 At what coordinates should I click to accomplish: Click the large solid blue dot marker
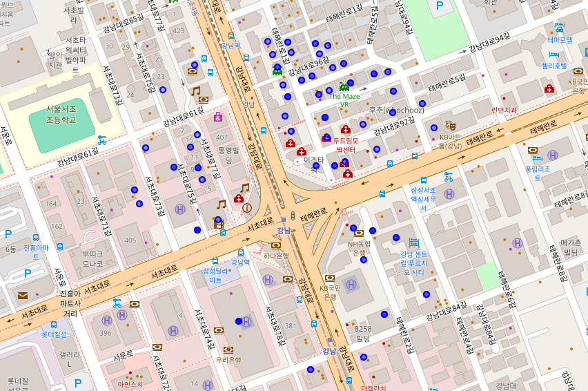(239, 321)
